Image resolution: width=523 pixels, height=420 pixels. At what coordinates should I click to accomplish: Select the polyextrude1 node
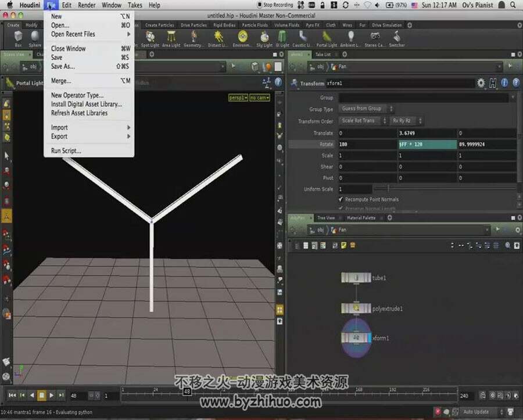(356, 308)
